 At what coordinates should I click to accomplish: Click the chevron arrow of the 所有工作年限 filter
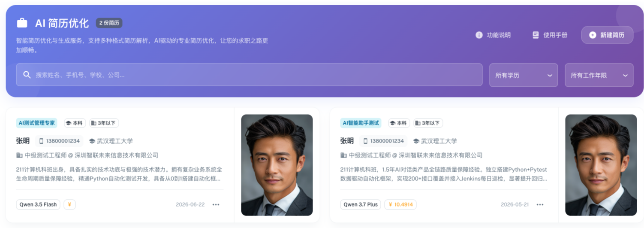coord(625,75)
